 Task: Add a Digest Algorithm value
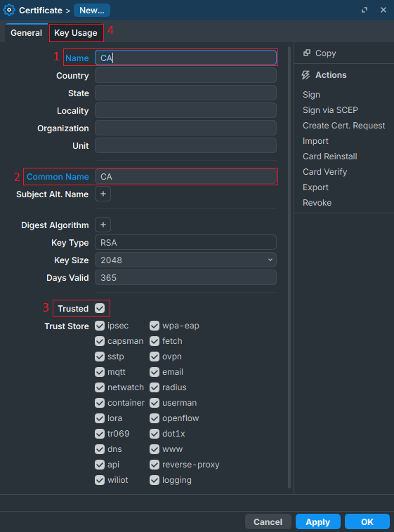click(x=103, y=225)
